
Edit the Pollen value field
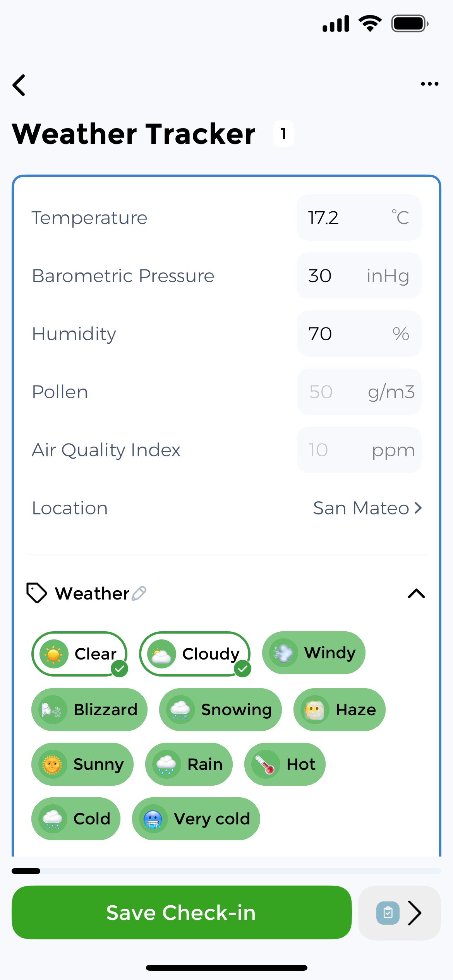coord(359,392)
